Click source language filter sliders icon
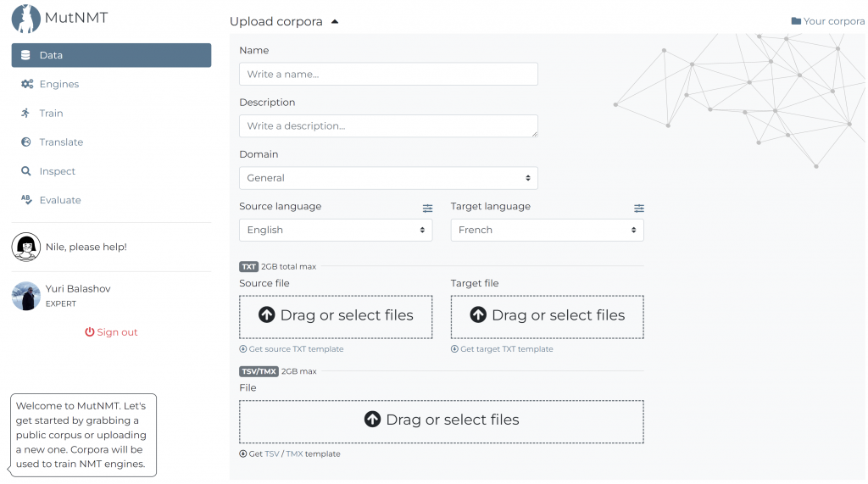The height and width of the screenshot is (484, 868). click(x=427, y=208)
